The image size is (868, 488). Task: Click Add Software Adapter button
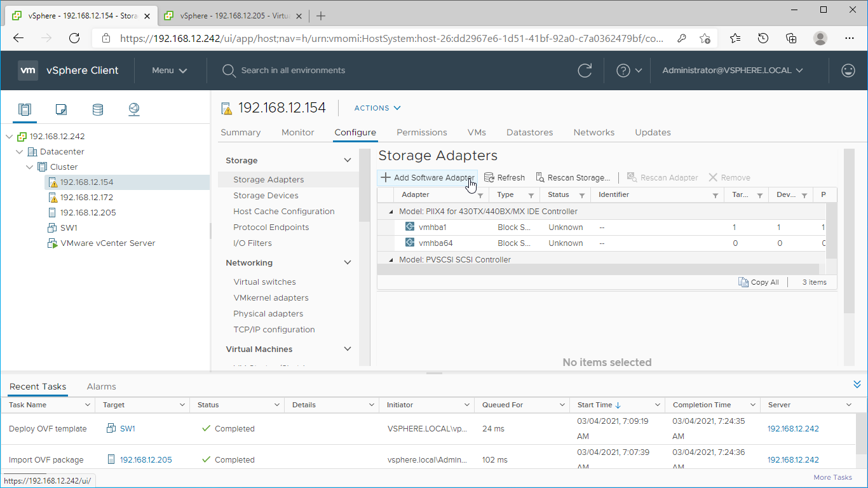pos(428,178)
